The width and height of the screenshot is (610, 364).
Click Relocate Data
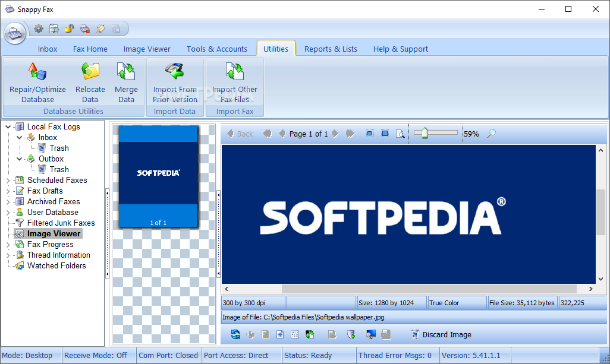(90, 83)
